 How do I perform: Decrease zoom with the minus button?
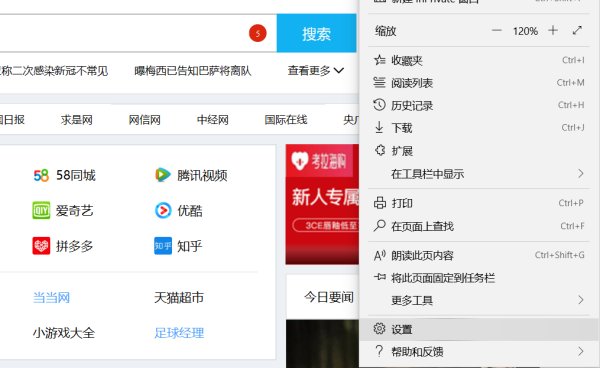point(497,30)
